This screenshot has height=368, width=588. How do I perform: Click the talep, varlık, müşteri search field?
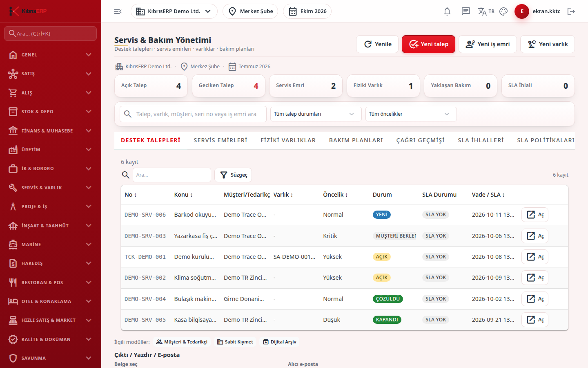click(x=193, y=114)
